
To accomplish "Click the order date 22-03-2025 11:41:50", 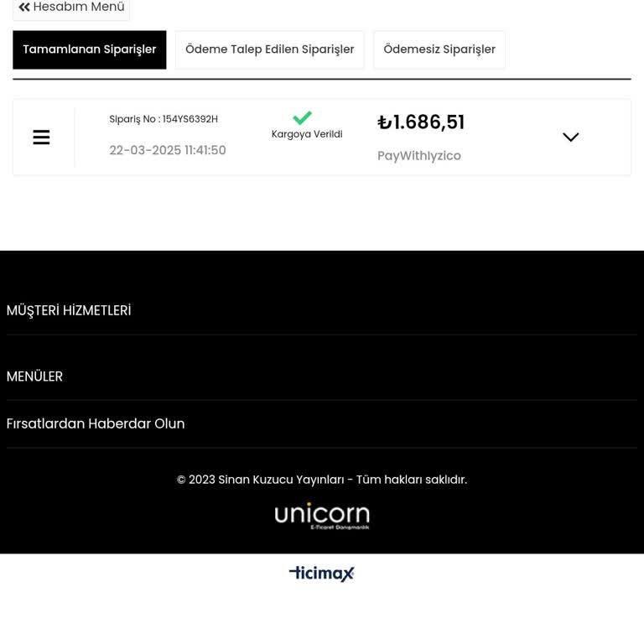I will [x=168, y=150].
